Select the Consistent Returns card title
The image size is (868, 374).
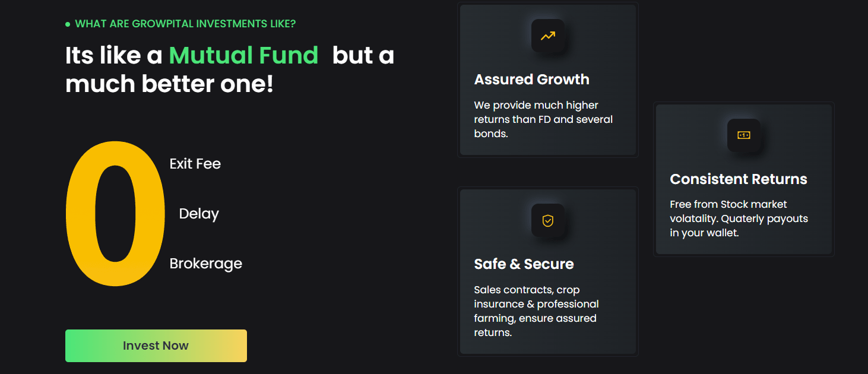(x=738, y=179)
